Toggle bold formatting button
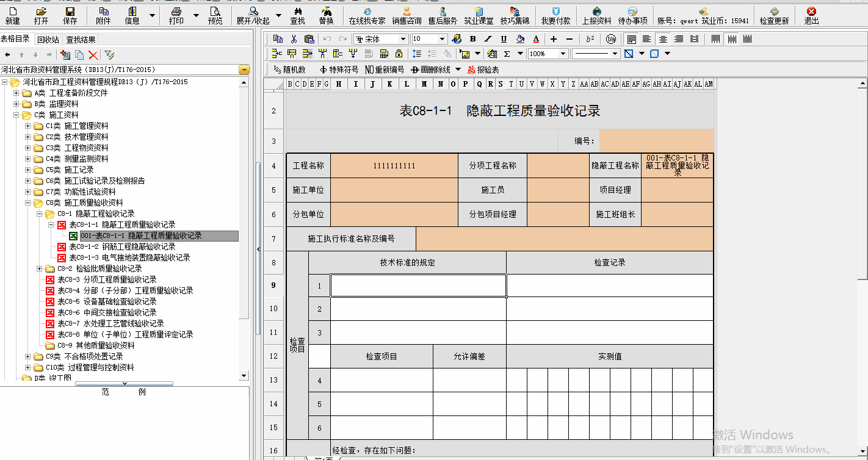The width and height of the screenshot is (868, 460). coord(472,39)
